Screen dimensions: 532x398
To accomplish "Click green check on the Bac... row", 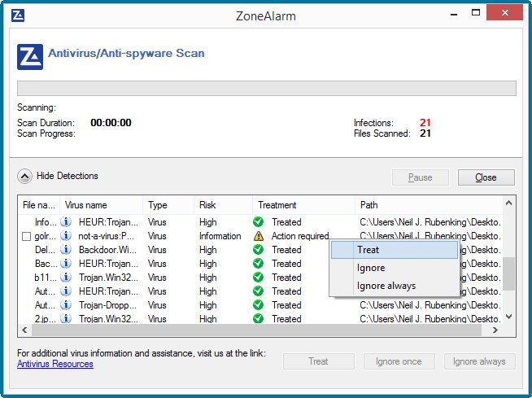I will tap(258, 264).
